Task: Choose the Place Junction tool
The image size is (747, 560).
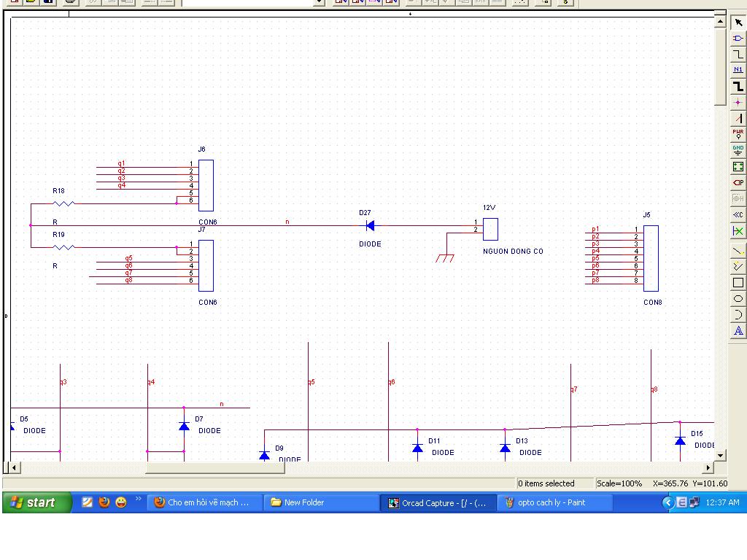Action: click(x=738, y=102)
